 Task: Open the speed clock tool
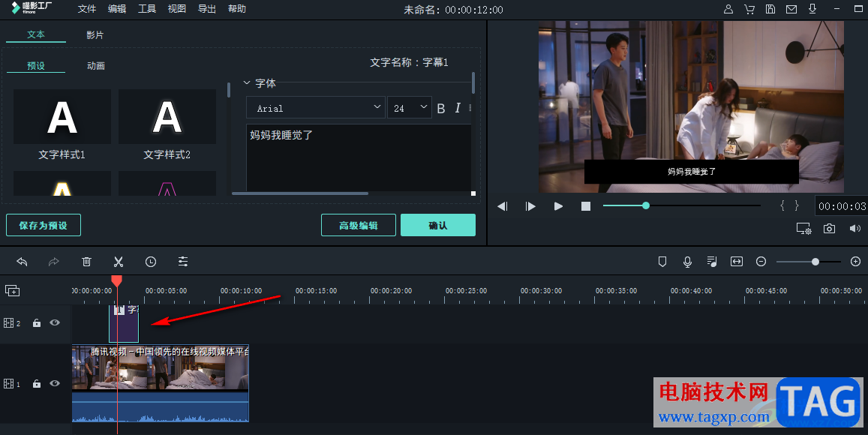pos(151,262)
